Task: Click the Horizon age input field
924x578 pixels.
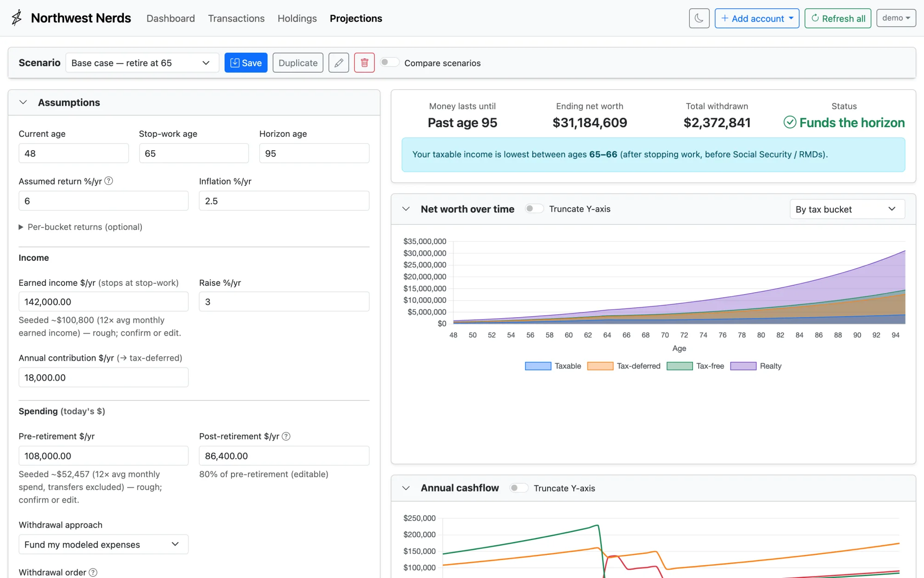Action: pos(314,153)
